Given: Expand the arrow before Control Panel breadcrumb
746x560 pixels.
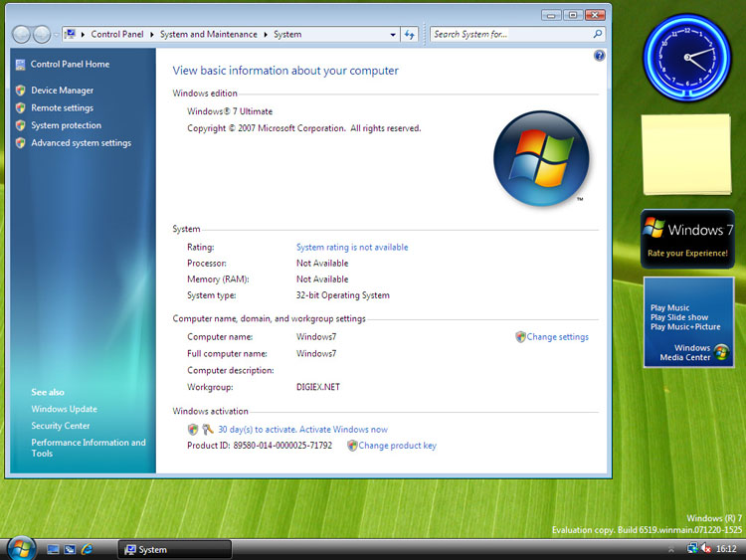Looking at the screenshot, I should point(83,34).
